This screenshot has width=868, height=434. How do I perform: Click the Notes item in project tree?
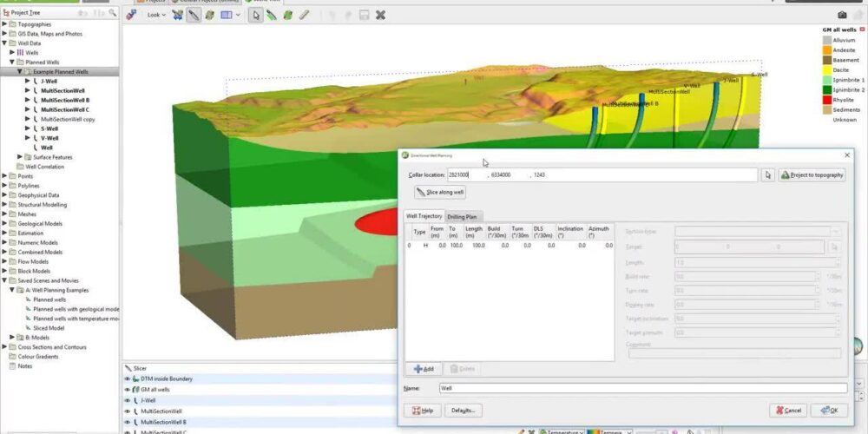click(25, 366)
